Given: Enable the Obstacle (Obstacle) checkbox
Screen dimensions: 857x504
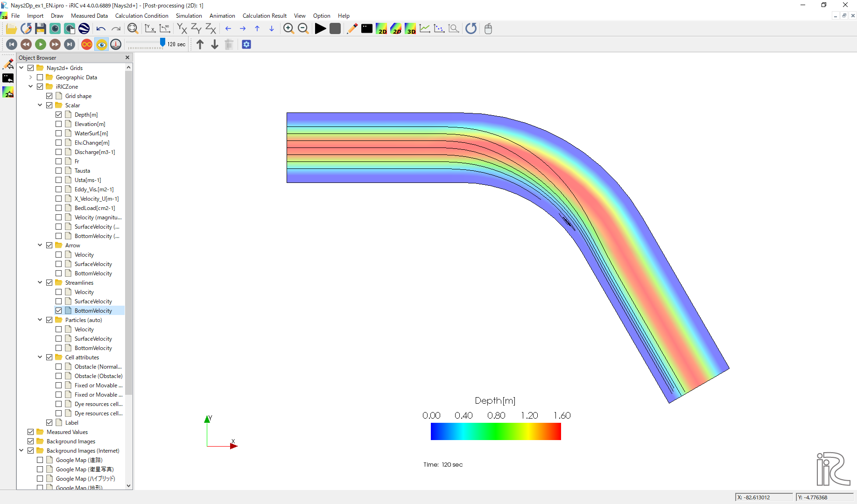Looking at the screenshot, I should pyautogui.click(x=58, y=376).
